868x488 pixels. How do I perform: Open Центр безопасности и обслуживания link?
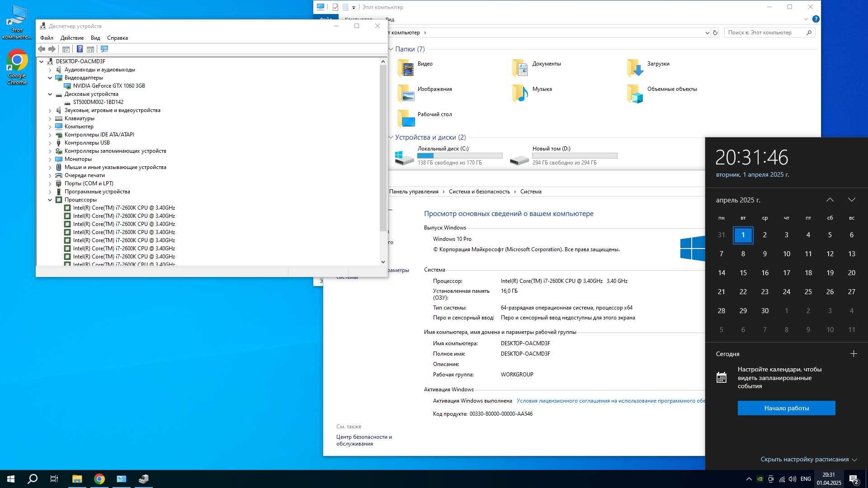coord(364,440)
